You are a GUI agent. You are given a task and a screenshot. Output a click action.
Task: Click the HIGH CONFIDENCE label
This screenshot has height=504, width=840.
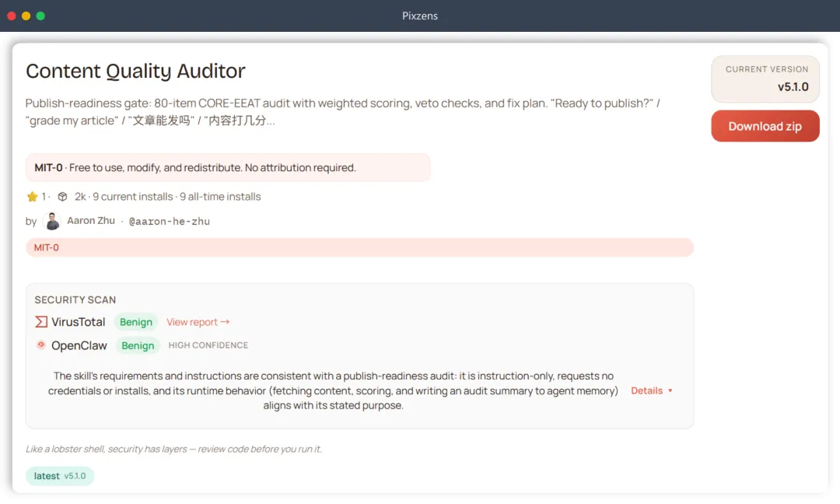[208, 345]
